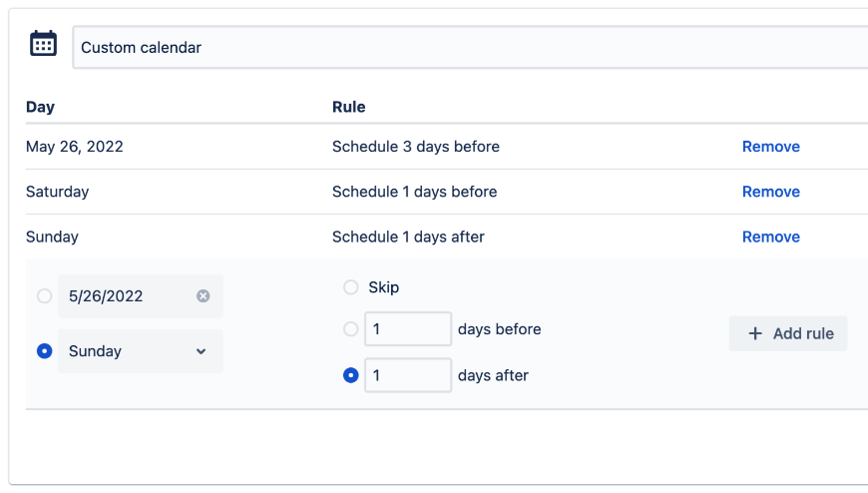
Task: Select the days after radio button
Action: 350,376
